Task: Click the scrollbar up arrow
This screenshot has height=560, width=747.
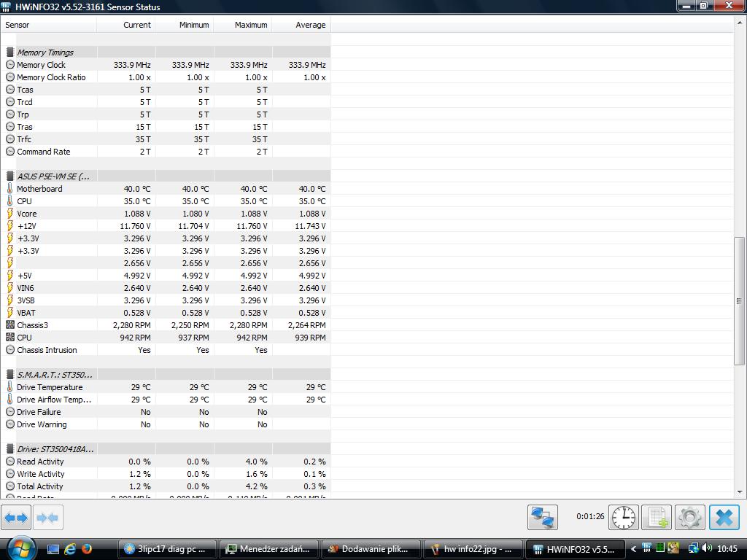Action: point(740,23)
